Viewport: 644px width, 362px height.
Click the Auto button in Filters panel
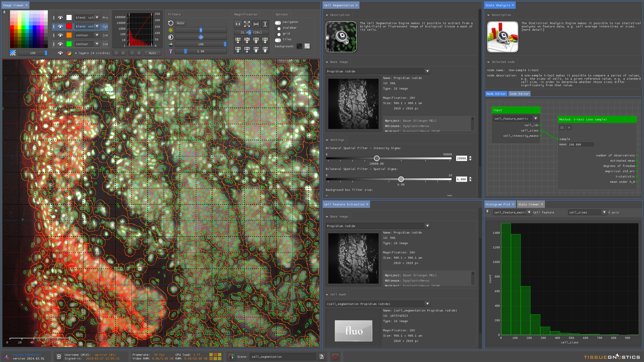coord(180,23)
